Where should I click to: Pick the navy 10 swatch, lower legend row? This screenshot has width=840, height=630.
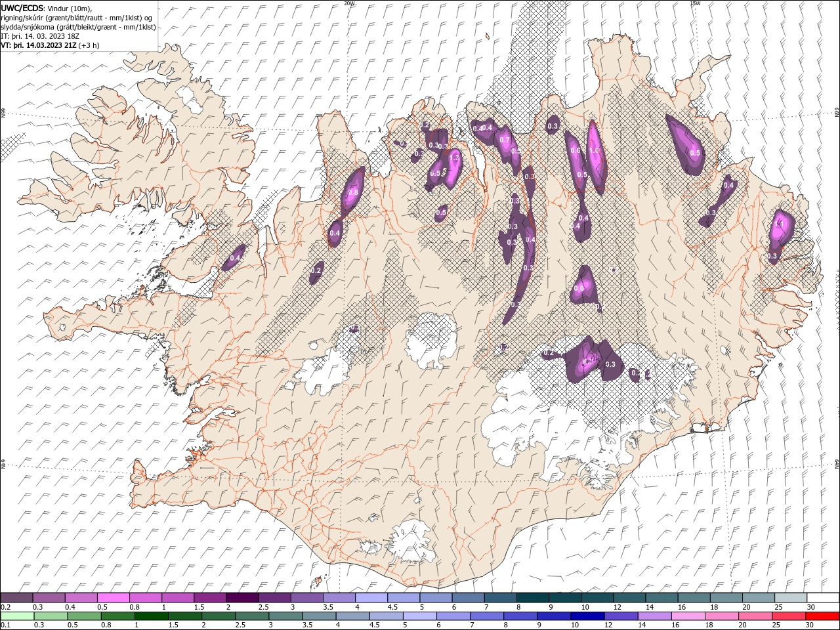click(587, 616)
